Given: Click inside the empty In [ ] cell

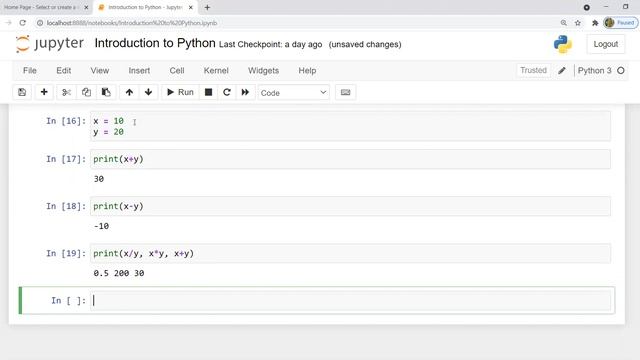Looking at the screenshot, I should 351,300.
